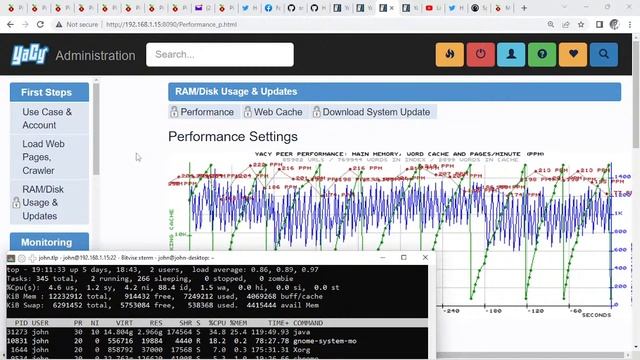Open the Chrome tab search chevron
Viewport: 640px width, 360px height.
pyautogui.click(x=564, y=7)
